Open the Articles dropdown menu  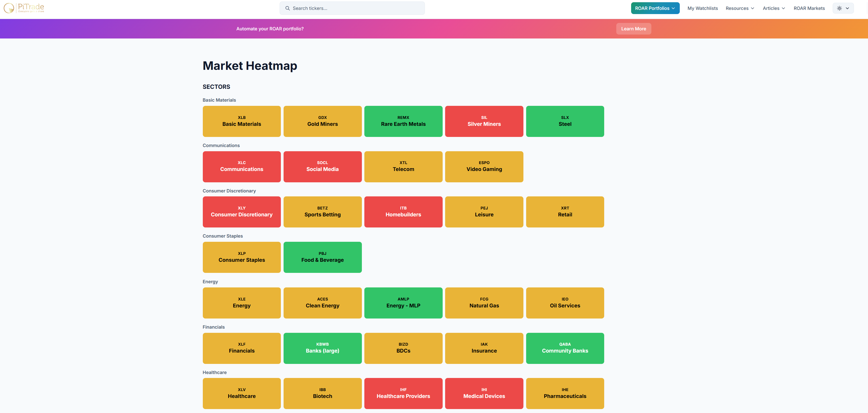coord(774,8)
